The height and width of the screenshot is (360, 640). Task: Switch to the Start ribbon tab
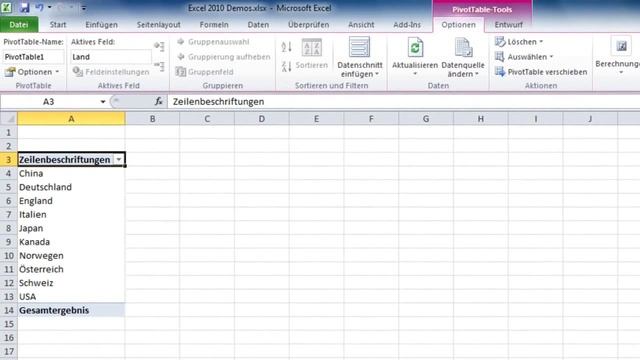[58, 24]
